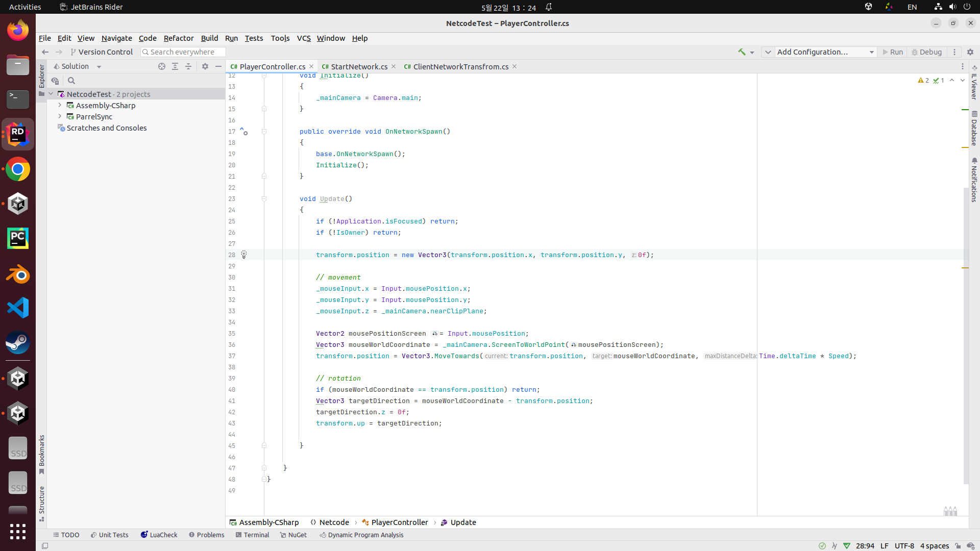Screen dimensions: 980x551
Task: Click expand all icon in Solution panel
Action: (x=175, y=66)
